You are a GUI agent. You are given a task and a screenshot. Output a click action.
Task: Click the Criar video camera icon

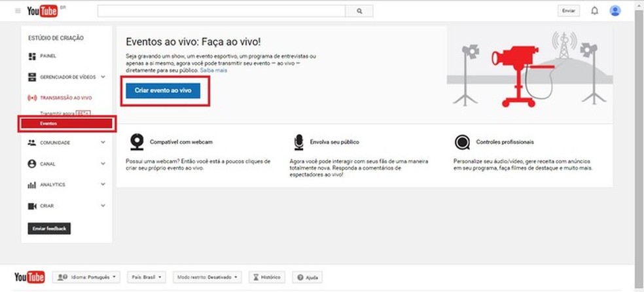pos(32,206)
